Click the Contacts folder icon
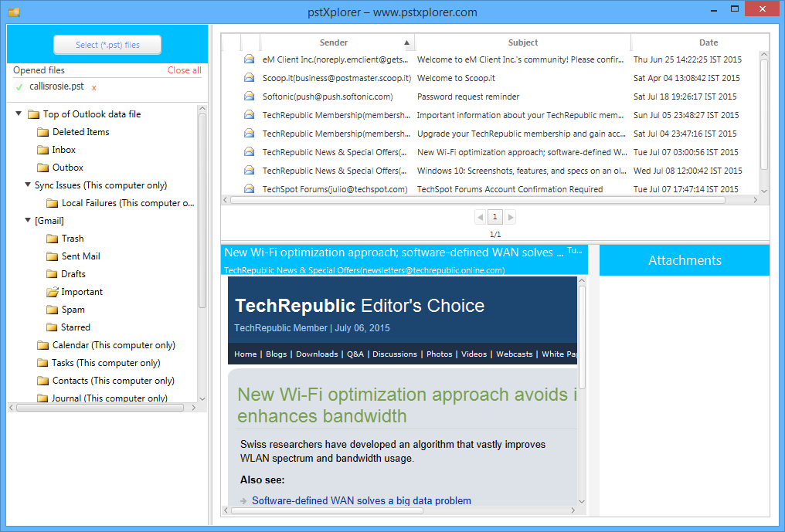Screen dimensions: 785x532 (x=42, y=381)
